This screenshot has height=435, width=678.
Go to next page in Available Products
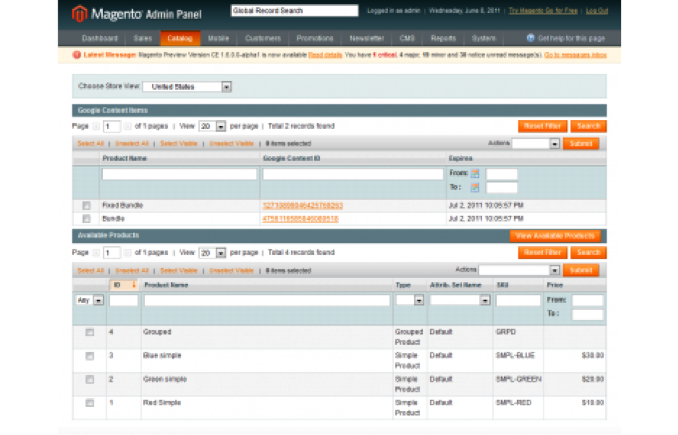tap(127, 253)
